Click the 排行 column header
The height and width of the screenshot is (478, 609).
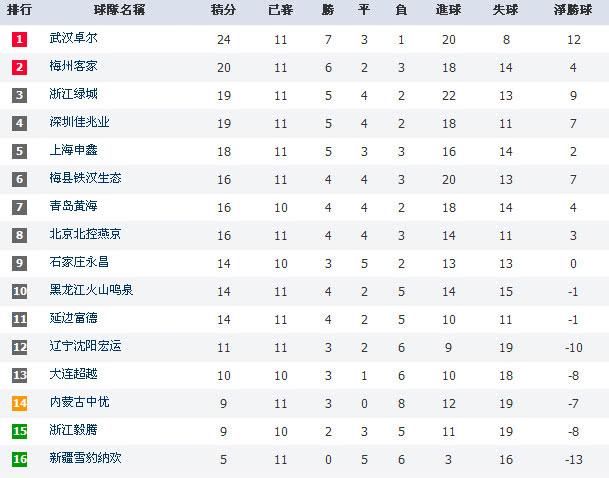pyautogui.click(x=20, y=12)
